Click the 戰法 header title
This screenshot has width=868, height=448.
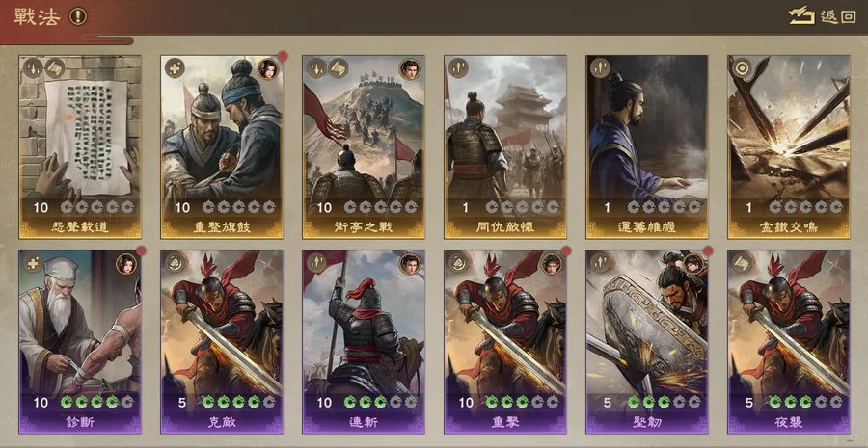tap(37, 16)
